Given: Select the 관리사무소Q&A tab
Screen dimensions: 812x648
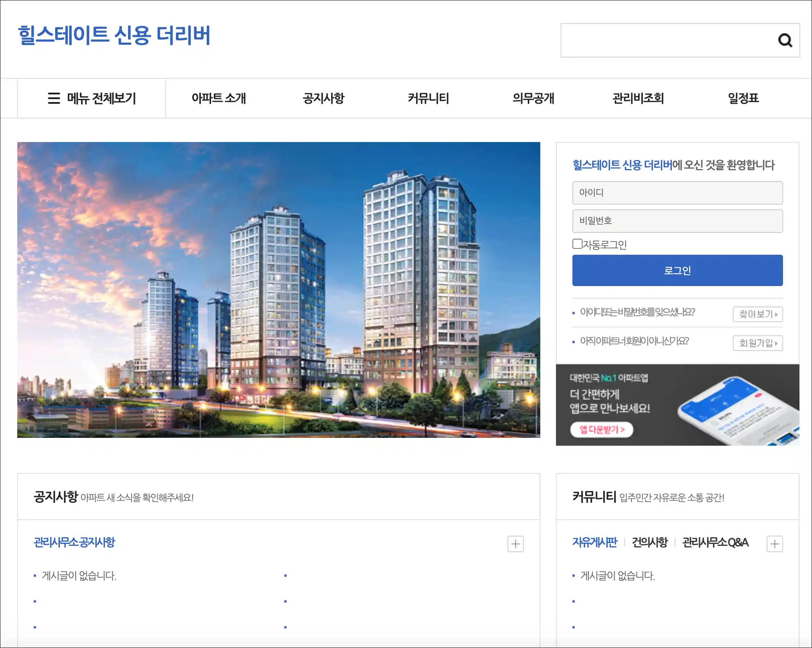Looking at the screenshot, I should click(x=715, y=542).
